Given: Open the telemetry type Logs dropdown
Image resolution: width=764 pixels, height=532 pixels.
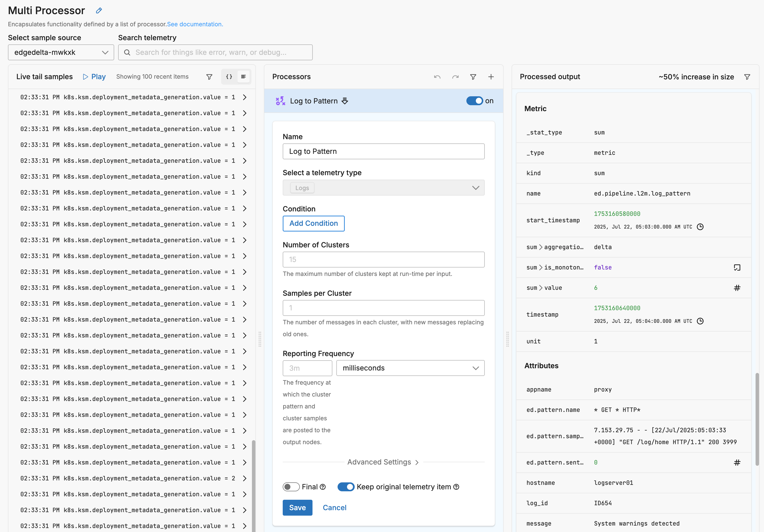Looking at the screenshot, I should [x=383, y=188].
